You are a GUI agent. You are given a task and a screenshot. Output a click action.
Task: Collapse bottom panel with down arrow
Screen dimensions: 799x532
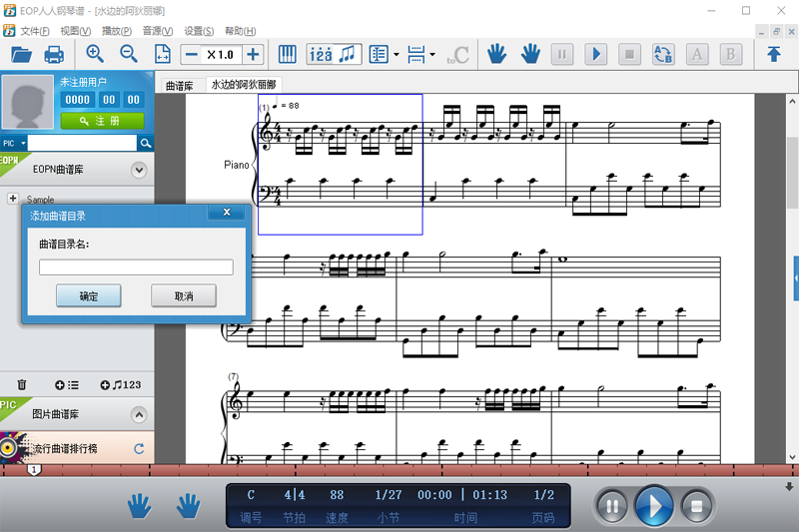coord(789,486)
